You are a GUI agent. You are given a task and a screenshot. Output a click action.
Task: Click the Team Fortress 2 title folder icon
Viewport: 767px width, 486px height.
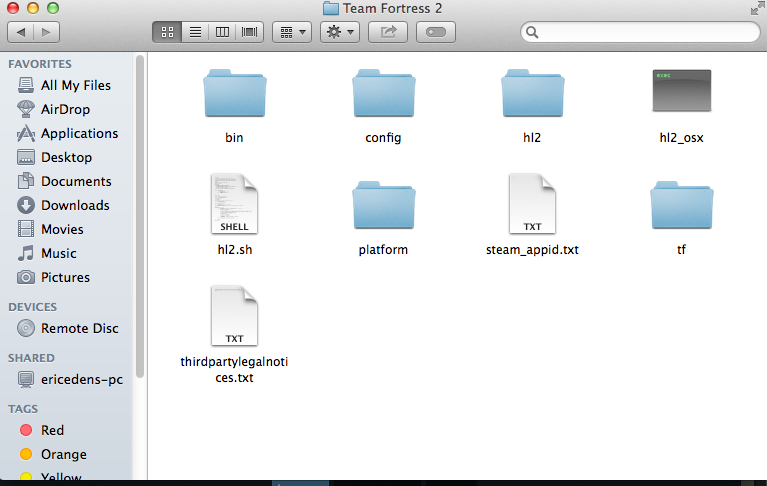tap(331, 8)
